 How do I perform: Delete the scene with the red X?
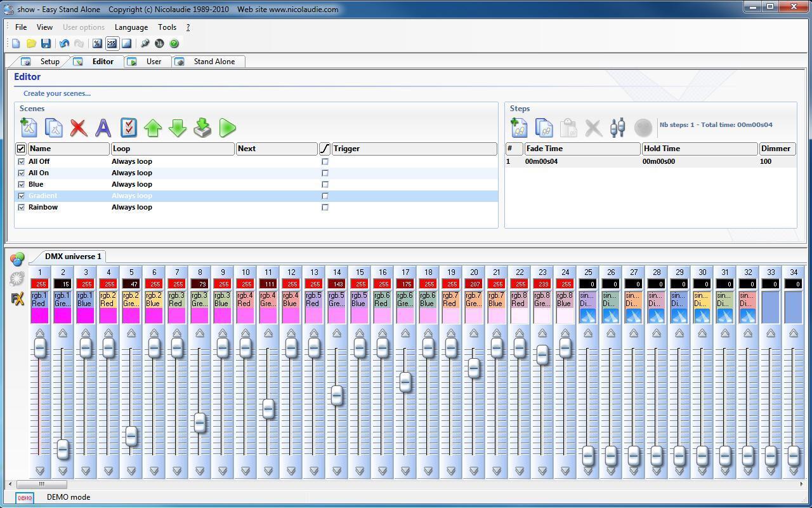(x=79, y=128)
